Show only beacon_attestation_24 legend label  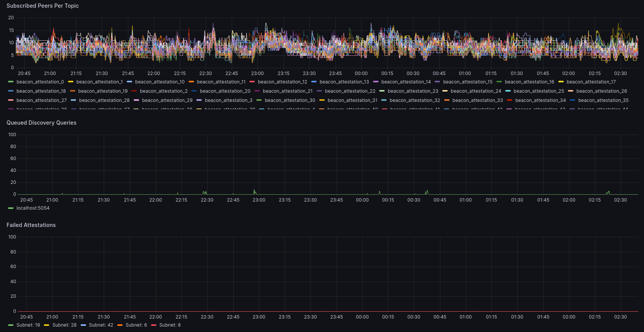(x=476, y=91)
